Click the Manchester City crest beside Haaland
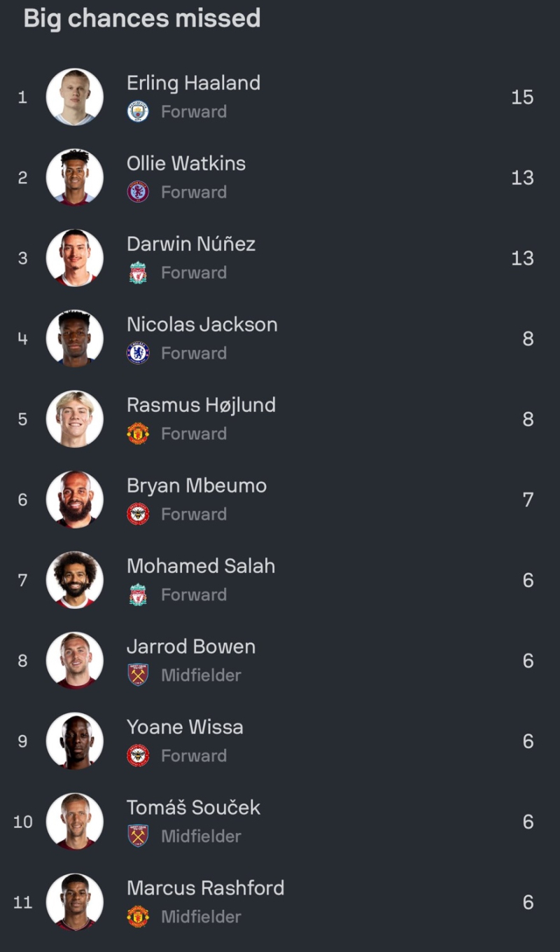Screen dimensions: 560x952 (138, 111)
